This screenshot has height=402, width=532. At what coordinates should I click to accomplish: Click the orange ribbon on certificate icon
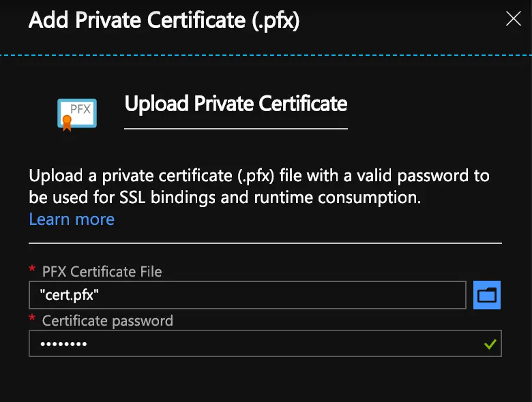67,123
